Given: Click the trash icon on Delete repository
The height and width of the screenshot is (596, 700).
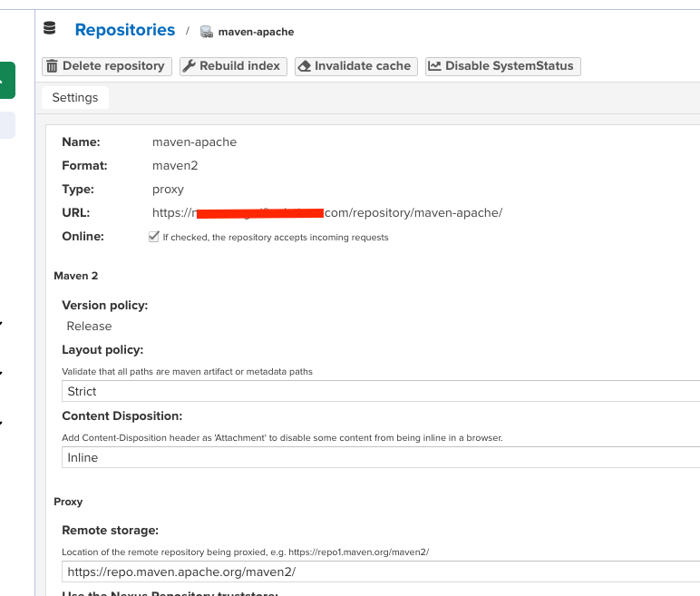Looking at the screenshot, I should [x=53, y=66].
